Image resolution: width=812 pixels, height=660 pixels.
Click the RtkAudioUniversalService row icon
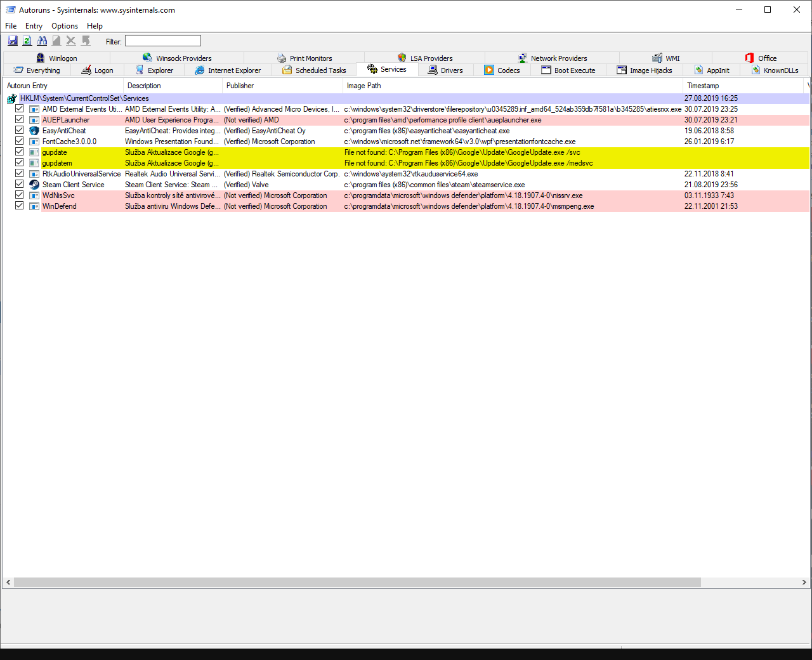(34, 174)
